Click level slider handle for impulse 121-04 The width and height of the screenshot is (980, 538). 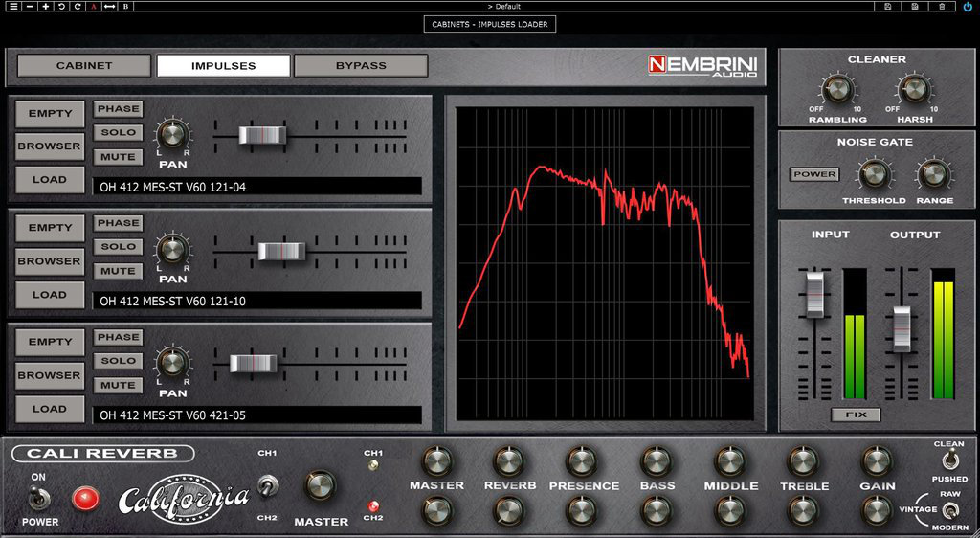point(262,136)
